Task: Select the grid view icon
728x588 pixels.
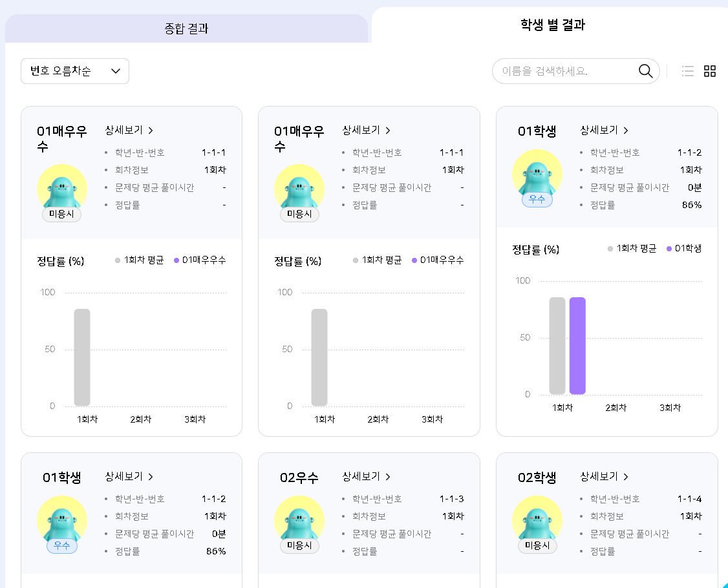Action: pyautogui.click(x=710, y=71)
